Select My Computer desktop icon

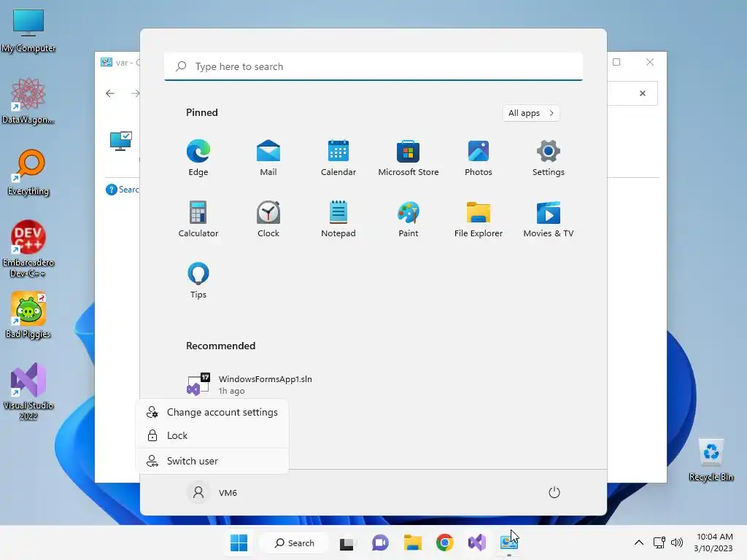(x=28, y=31)
